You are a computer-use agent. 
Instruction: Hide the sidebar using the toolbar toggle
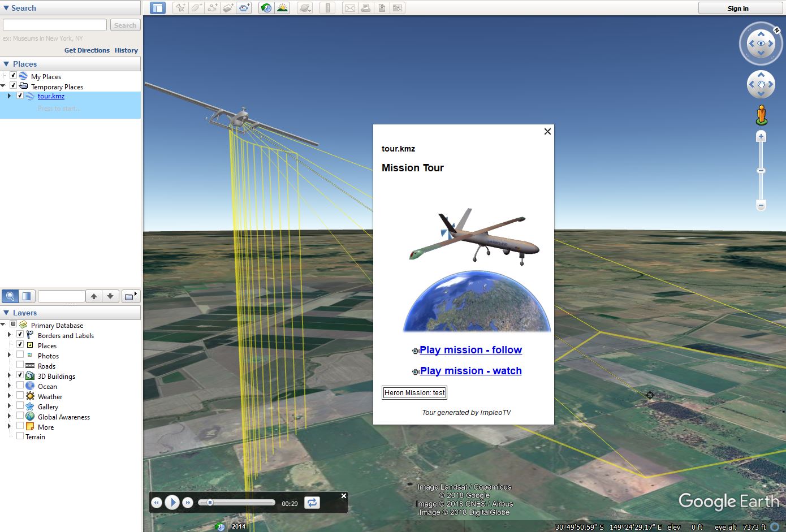click(157, 8)
